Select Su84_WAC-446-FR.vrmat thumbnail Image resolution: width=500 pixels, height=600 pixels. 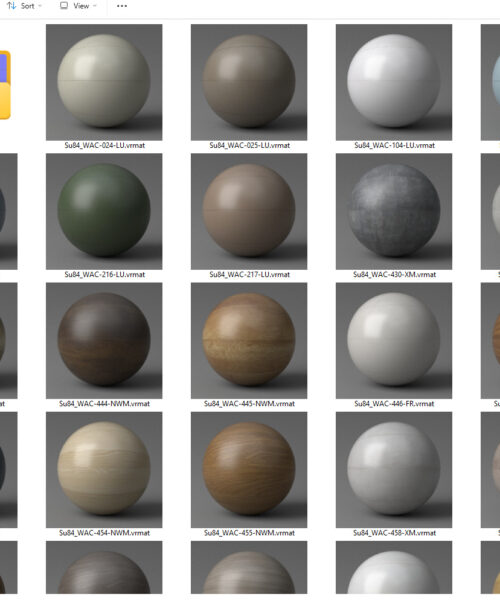tap(394, 341)
